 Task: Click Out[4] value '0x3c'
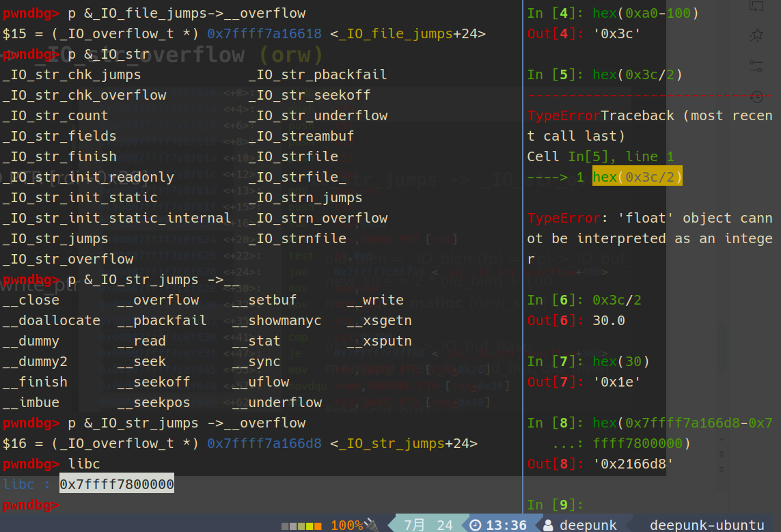coord(616,33)
